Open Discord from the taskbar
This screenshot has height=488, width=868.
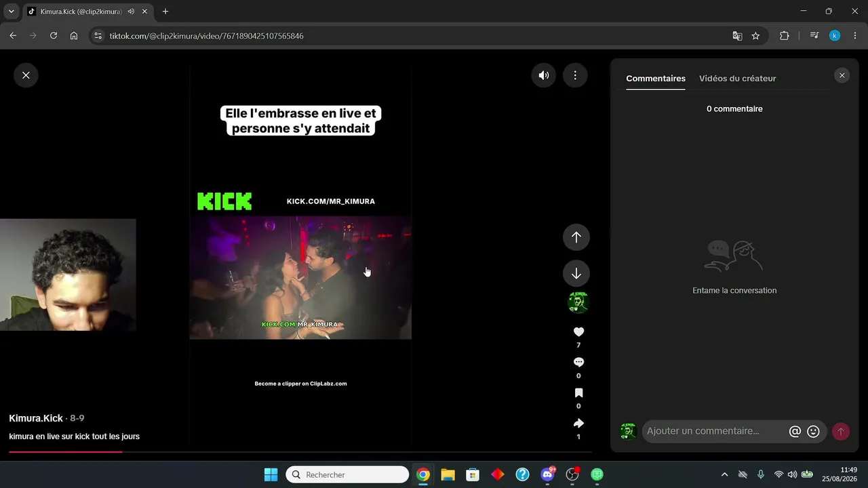pyautogui.click(x=547, y=474)
